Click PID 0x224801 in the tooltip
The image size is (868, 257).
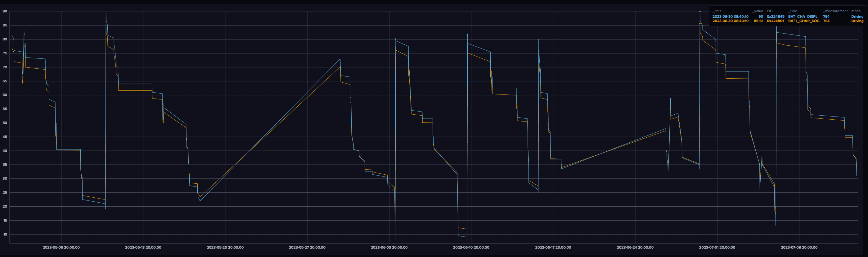775,21
